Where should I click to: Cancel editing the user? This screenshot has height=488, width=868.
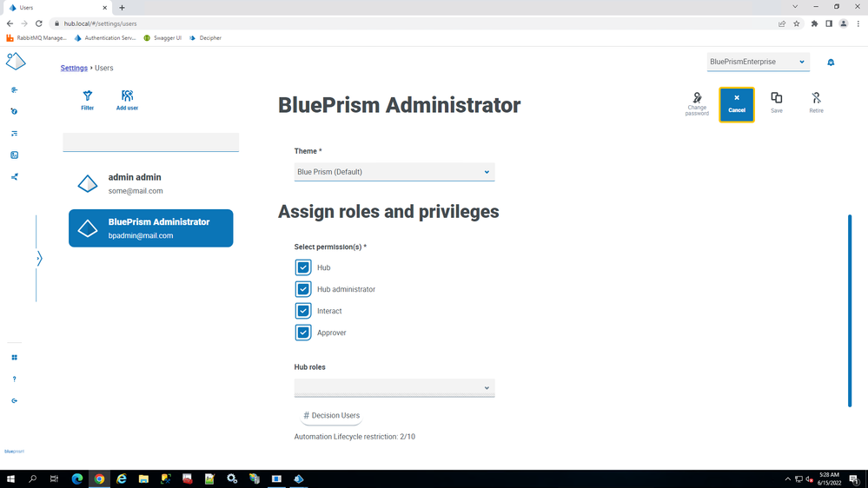[x=736, y=104]
